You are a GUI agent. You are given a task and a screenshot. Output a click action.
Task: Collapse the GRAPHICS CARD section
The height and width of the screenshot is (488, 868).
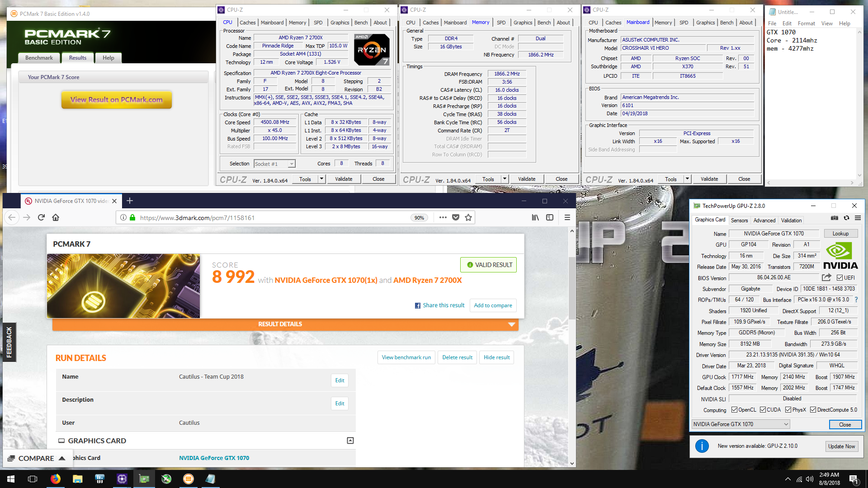point(350,441)
